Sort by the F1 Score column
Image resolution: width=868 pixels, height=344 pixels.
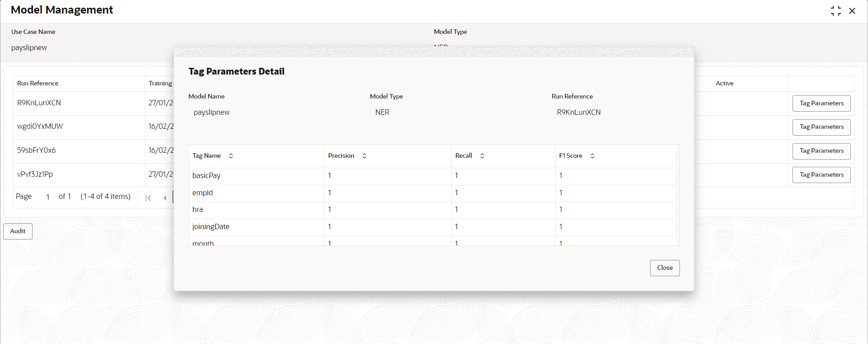pos(592,156)
